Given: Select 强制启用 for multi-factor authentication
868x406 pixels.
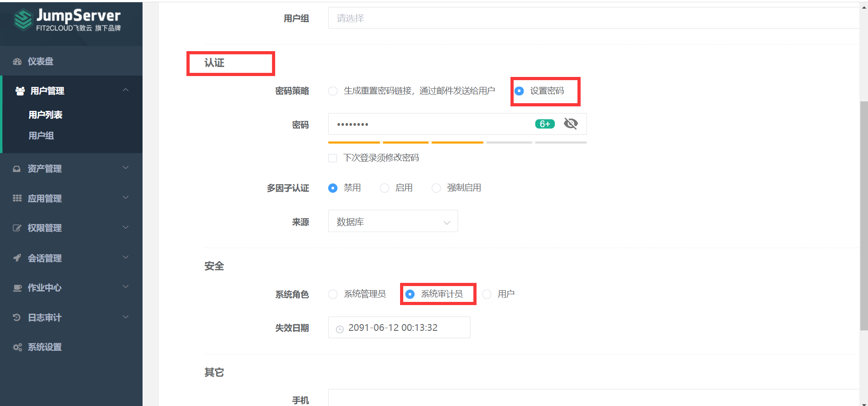Looking at the screenshot, I should [436, 188].
